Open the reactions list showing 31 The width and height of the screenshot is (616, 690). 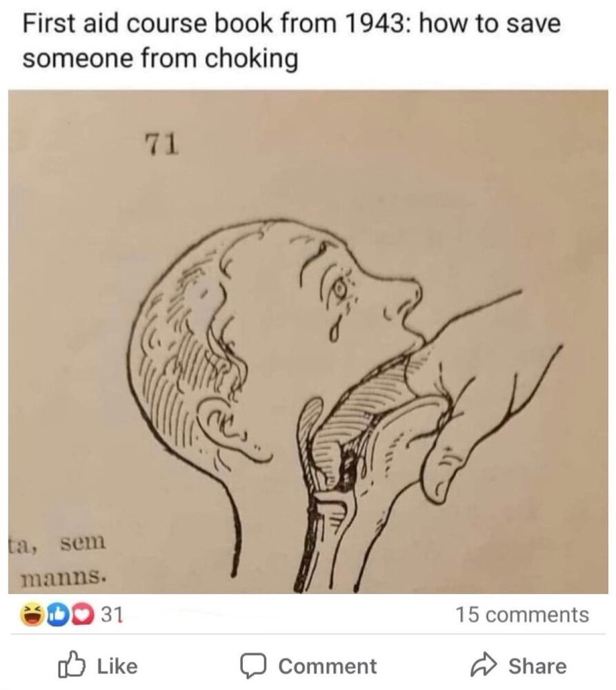112,615
